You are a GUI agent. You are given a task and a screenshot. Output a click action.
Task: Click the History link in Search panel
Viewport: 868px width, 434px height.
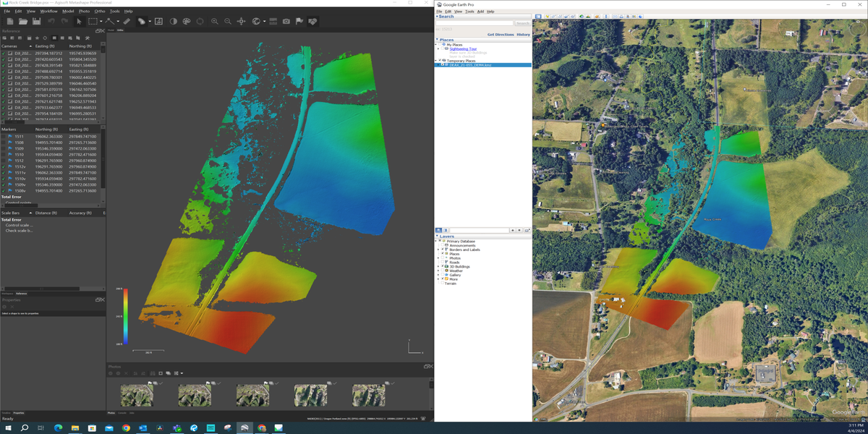coord(523,35)
